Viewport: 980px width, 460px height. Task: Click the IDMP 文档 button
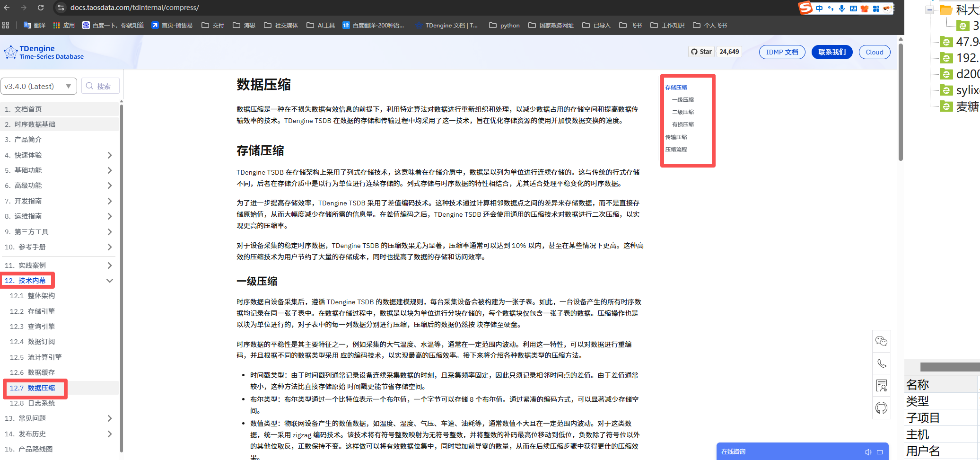782,52
